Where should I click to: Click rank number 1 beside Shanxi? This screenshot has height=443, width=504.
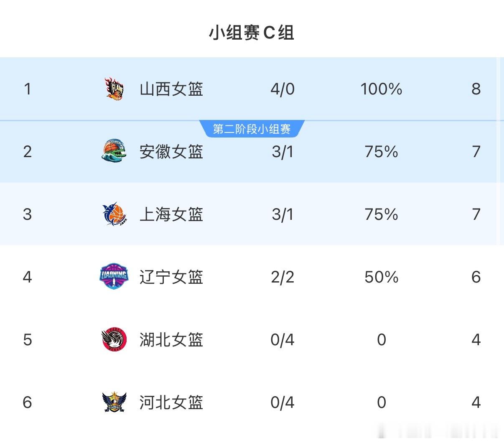point(27,89)
